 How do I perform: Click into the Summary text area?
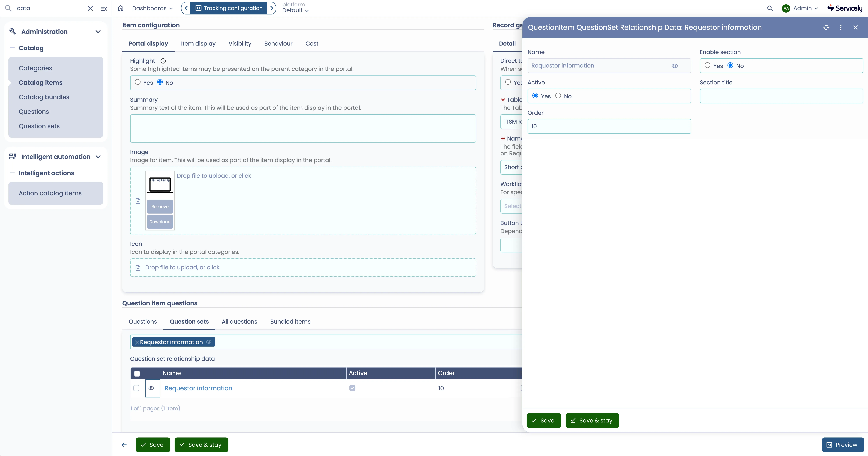303,129
